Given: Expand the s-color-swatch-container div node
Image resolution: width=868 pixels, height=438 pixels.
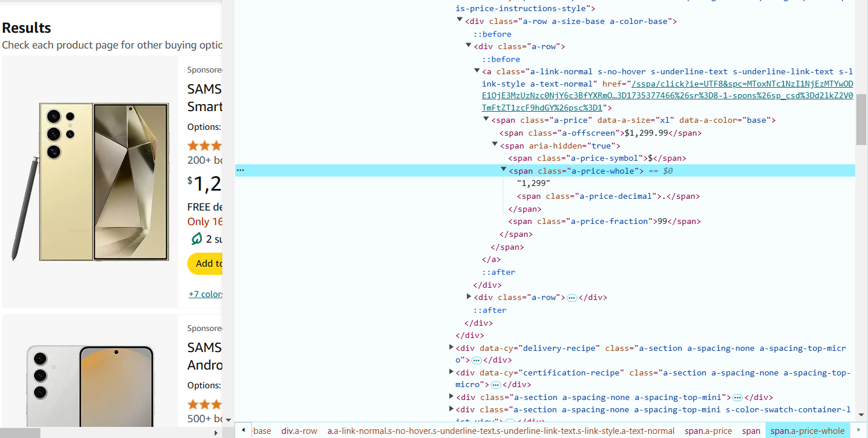Looking at the screenshot, I should (451, 409).
